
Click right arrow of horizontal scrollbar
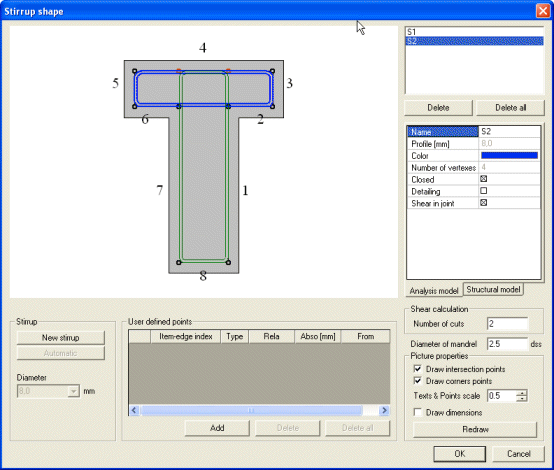click(x=384, y=410)
